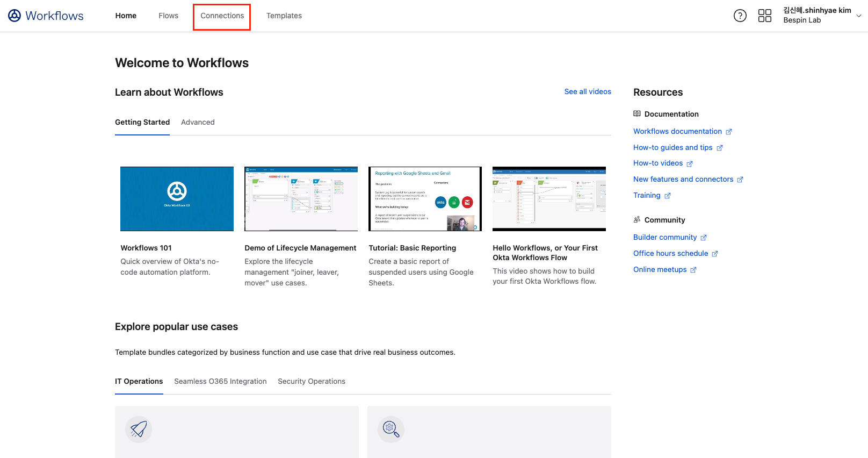This screenshot has height=458, width=868.
Task: Click external link icon beside Training
Action: [668, 196]
